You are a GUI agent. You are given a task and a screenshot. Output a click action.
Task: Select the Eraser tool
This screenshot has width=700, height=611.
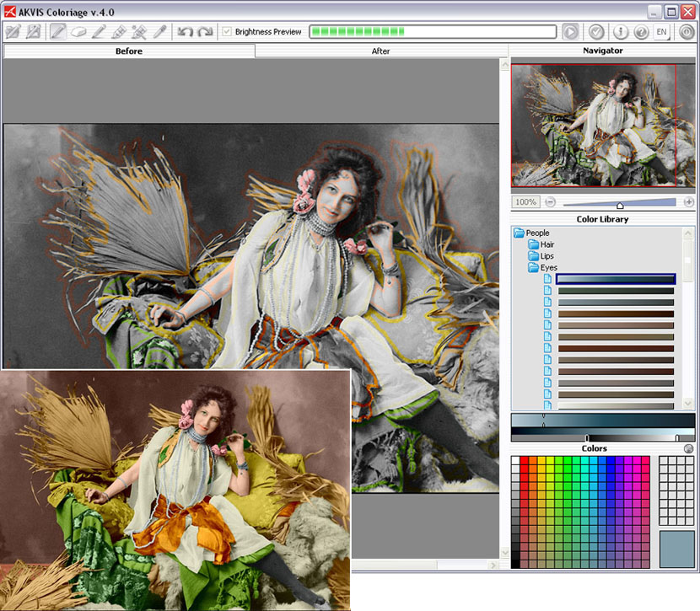tap(78, 32)
